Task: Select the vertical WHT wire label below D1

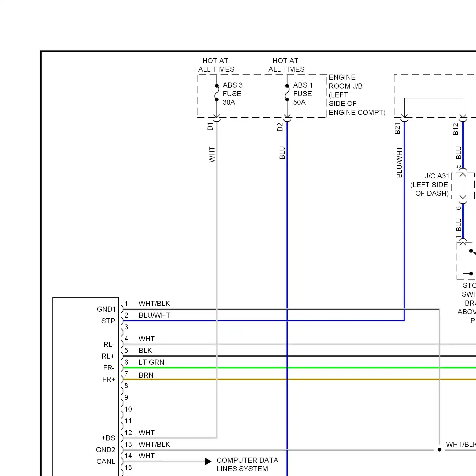Action: (x=212, y=155)
